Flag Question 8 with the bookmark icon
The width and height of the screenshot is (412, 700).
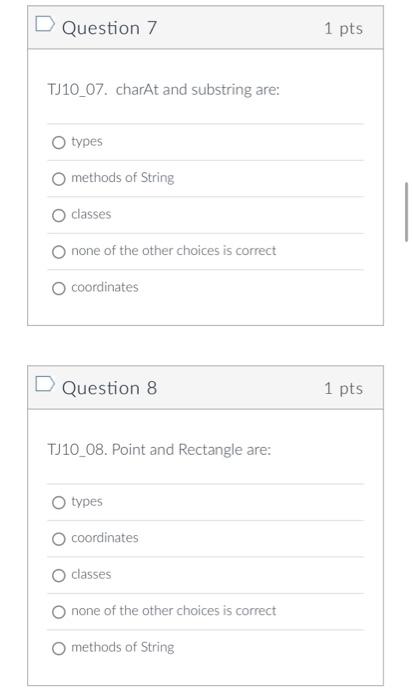coord(45,384)
